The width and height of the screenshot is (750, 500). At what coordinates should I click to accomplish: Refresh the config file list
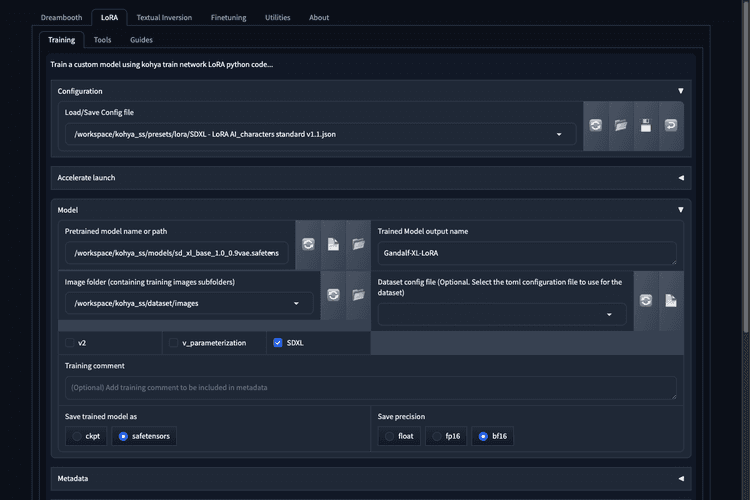click(x=596, y=126)
